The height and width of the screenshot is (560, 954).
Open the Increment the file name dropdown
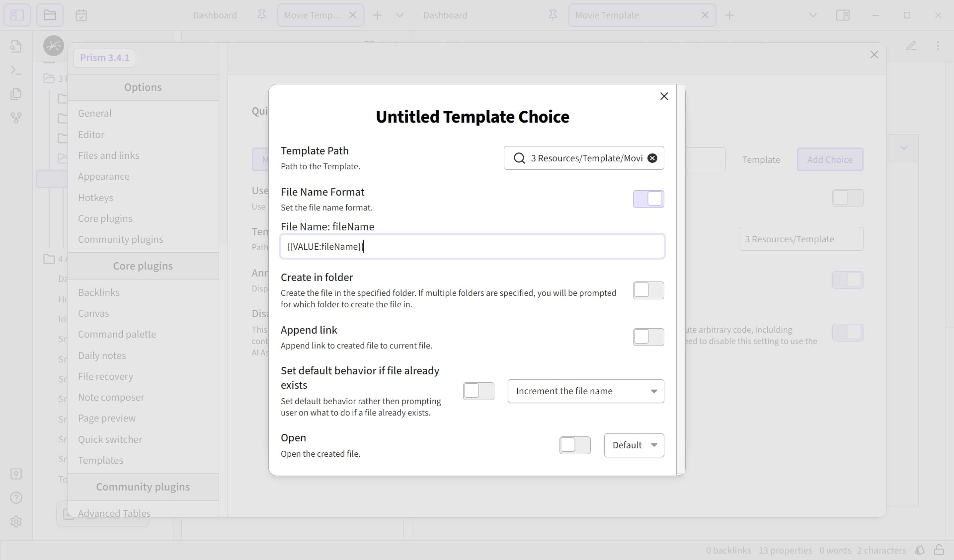(x=586, y=391)
